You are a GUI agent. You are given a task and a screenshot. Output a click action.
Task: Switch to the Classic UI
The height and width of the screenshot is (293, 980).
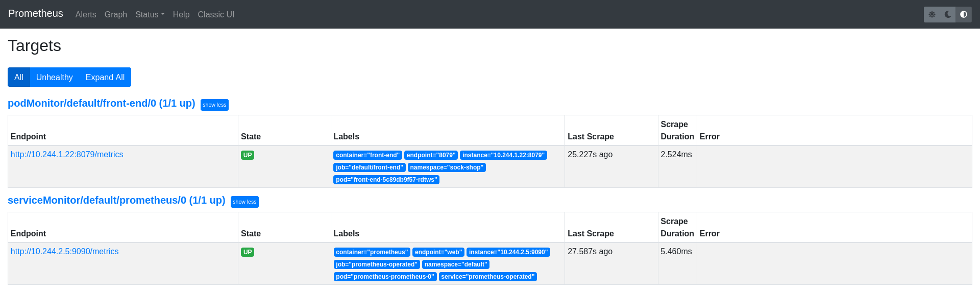(216, 15)
